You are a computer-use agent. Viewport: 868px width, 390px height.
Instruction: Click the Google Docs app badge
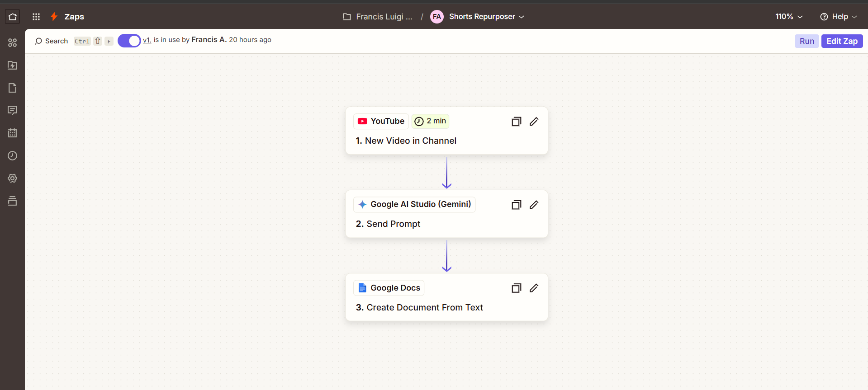[389, 288]
